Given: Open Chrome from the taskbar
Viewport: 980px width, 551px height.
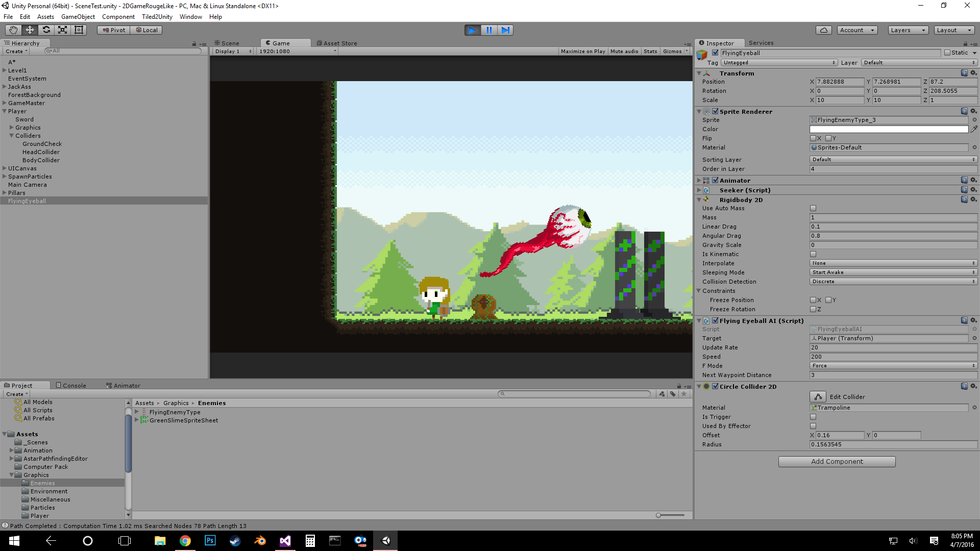Looking at the screenshot, I should coord(185,541).
